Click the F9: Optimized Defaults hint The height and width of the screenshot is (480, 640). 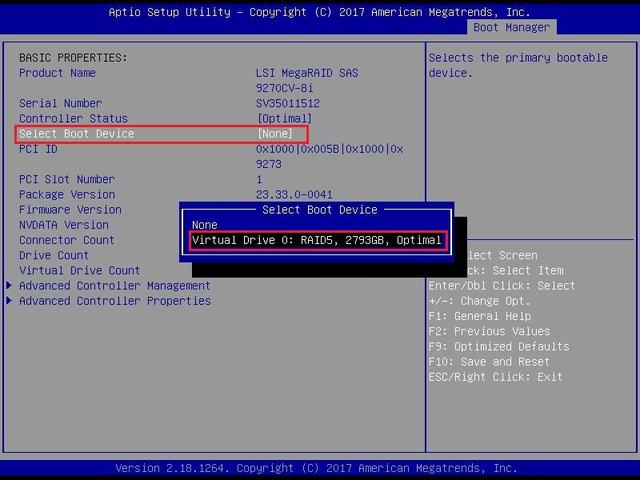coord(498,347)
